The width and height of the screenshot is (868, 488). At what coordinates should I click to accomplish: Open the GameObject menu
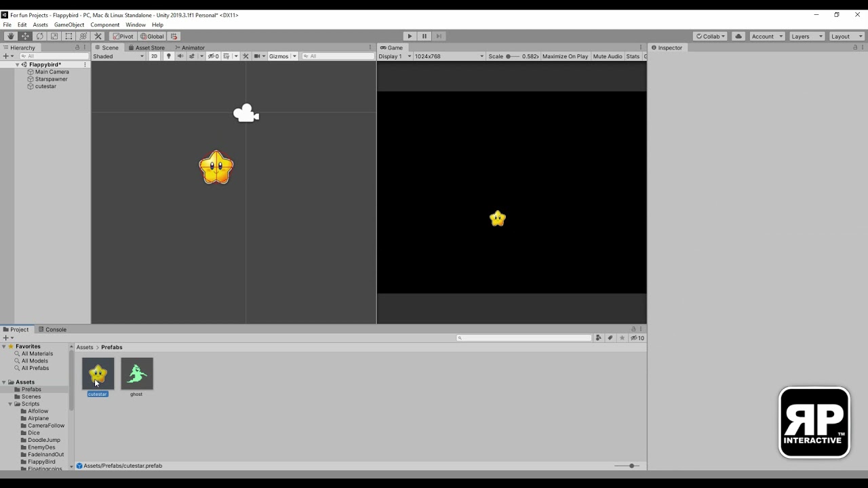pyautogui.click(x=68, y=24)
